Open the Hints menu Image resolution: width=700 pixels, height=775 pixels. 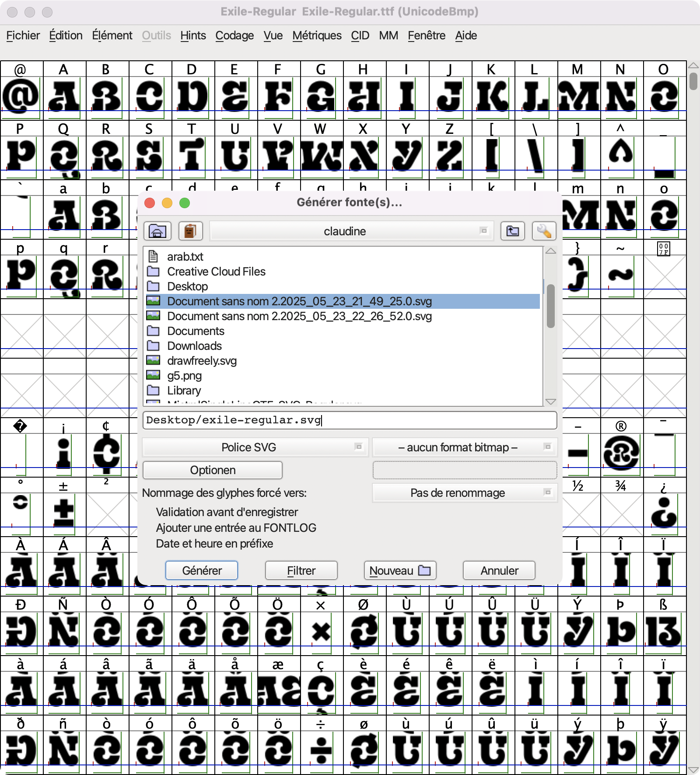[x=193, y=35]
